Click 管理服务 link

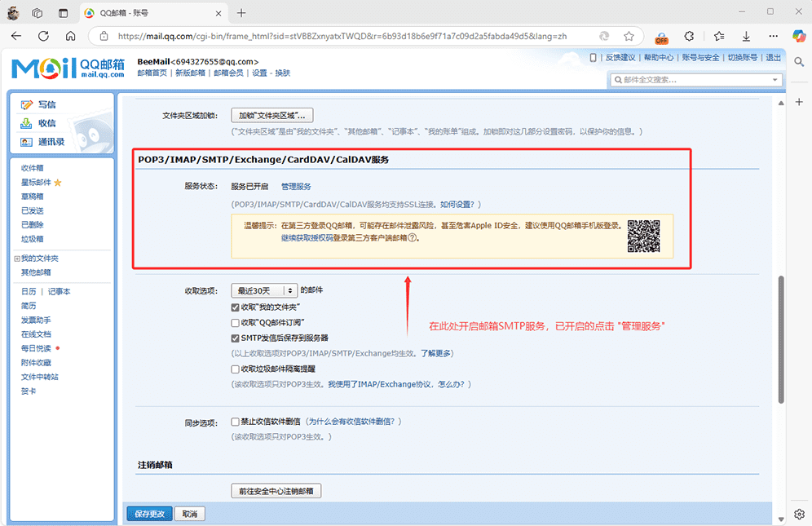(296, 187)
